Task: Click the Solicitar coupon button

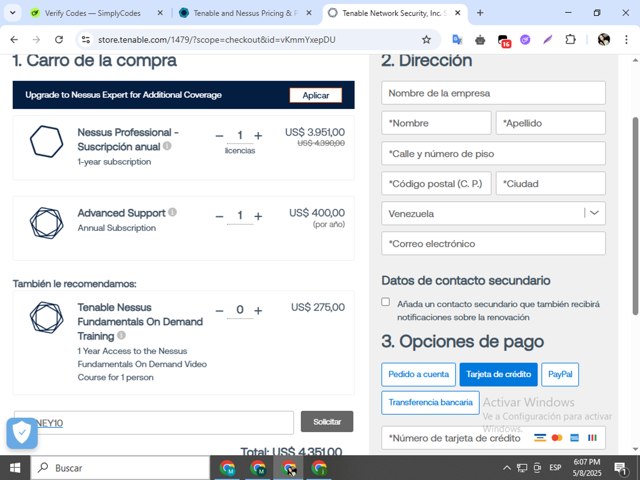Action: 327,422
